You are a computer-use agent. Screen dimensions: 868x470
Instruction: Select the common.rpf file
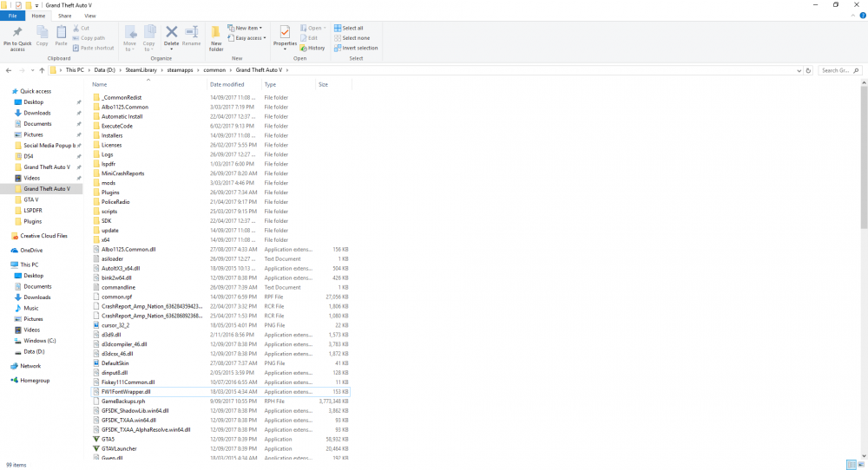(x=117, y=297)
